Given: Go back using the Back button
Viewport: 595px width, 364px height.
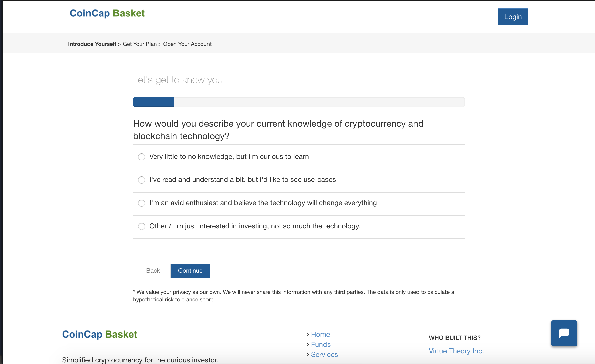Looking at the screenshot, I should coord(153,271).
